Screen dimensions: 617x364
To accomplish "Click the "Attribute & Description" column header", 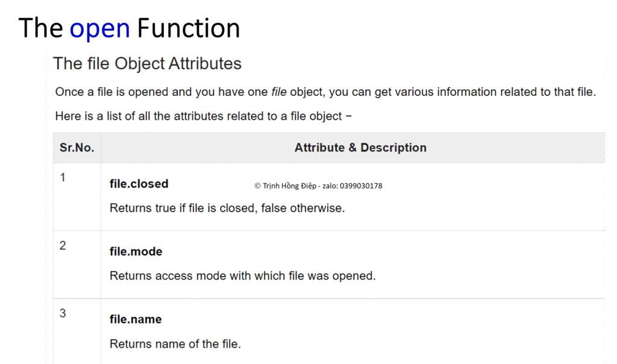I will [360, 148].
